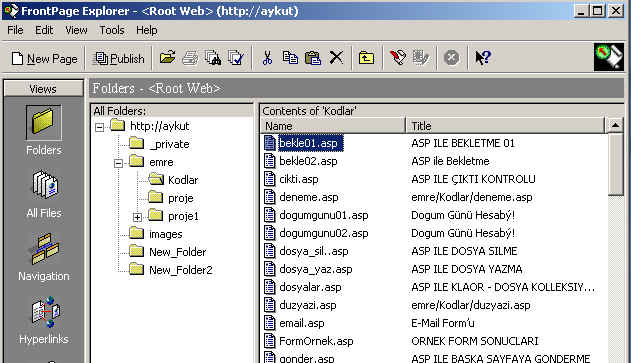Screen dimensions: 631x363
Task: Click FrontPage logo icon at toolbar right
Action: 609,57
